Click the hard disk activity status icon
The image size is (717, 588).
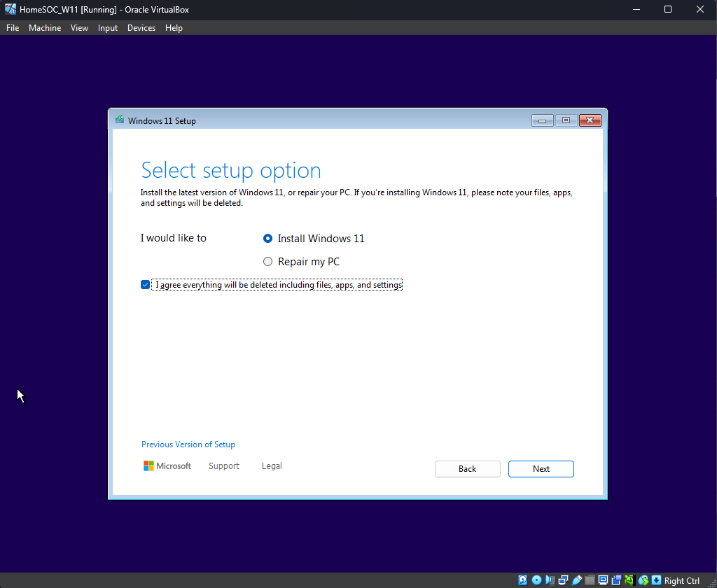pos(523,580)
